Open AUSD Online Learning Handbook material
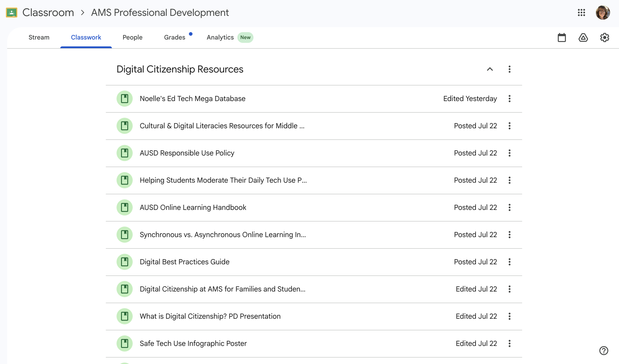The image size is (619, 364). pyautogui.click(x=193, y=207)
